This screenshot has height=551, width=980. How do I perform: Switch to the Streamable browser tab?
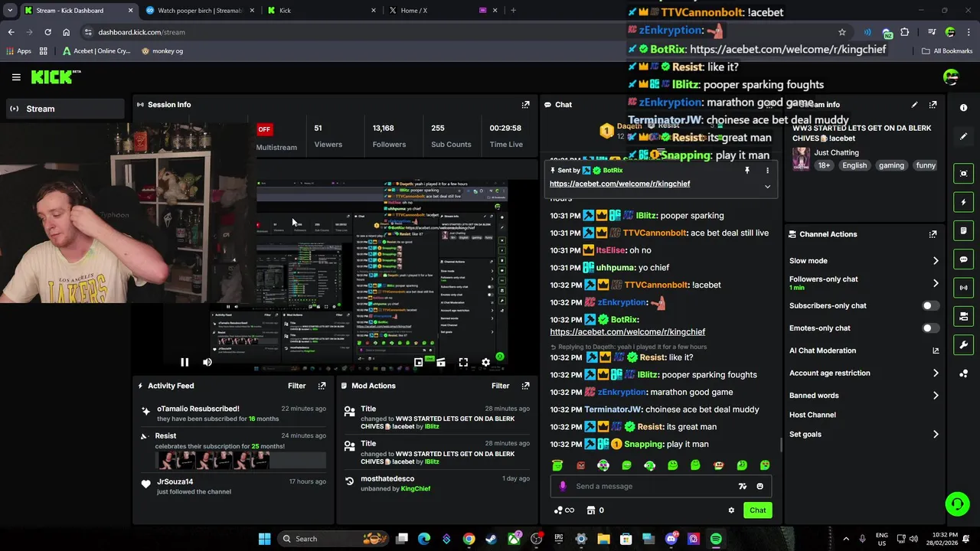click(x=199, y=11)
